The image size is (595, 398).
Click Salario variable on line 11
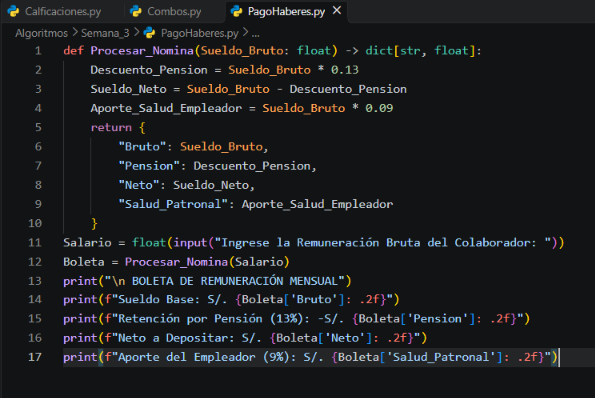pyautogui.click(x=87, y=242)
